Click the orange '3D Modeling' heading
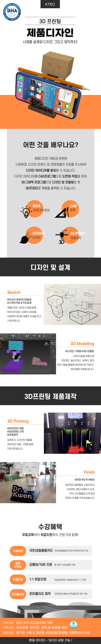The height and width of the screenshot is (644, 101). pos(82,344)
